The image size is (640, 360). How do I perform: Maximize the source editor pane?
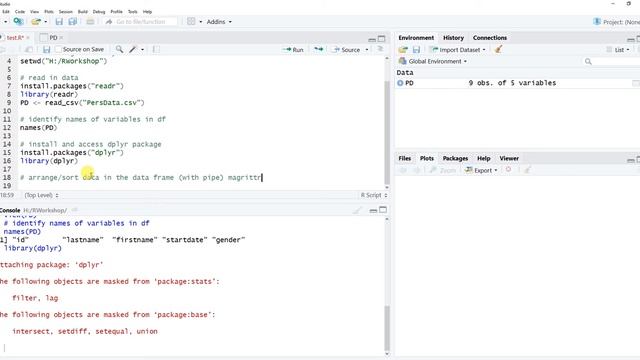pyautogui.click(x=382, y=39)
